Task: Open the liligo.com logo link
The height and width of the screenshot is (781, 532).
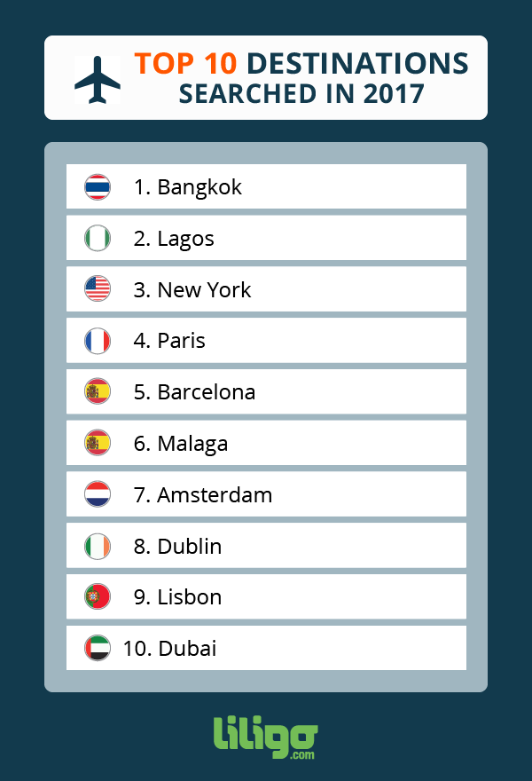Action: coord(266,738)
